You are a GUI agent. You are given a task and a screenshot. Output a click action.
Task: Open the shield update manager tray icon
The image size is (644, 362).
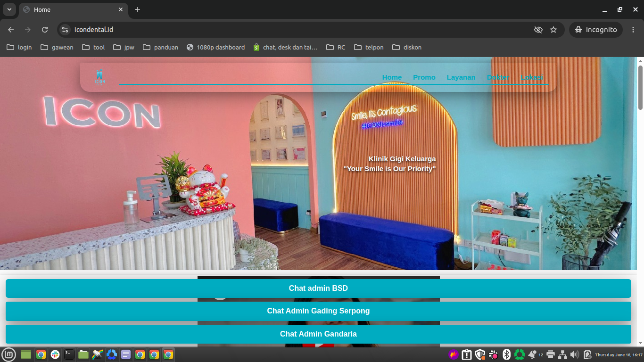(480, 354)
